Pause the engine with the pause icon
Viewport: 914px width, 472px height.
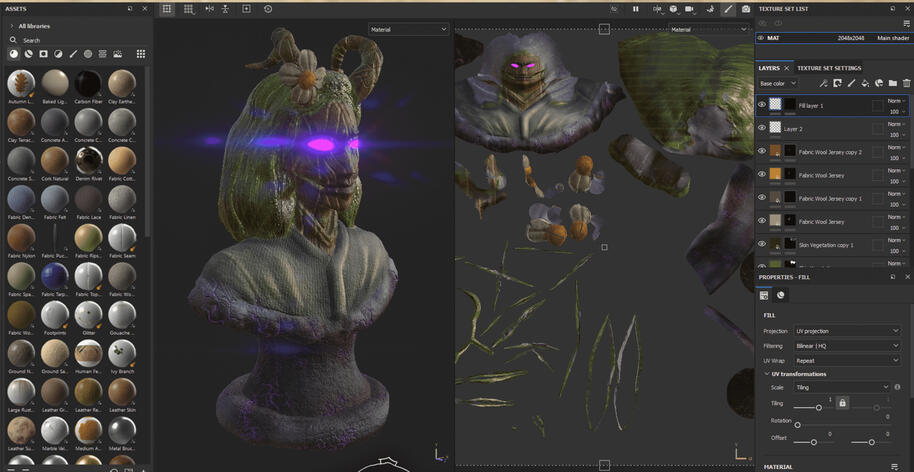(x=635, y=9)
